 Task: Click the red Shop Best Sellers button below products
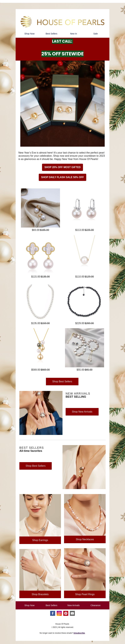click(x=62, y=382)
